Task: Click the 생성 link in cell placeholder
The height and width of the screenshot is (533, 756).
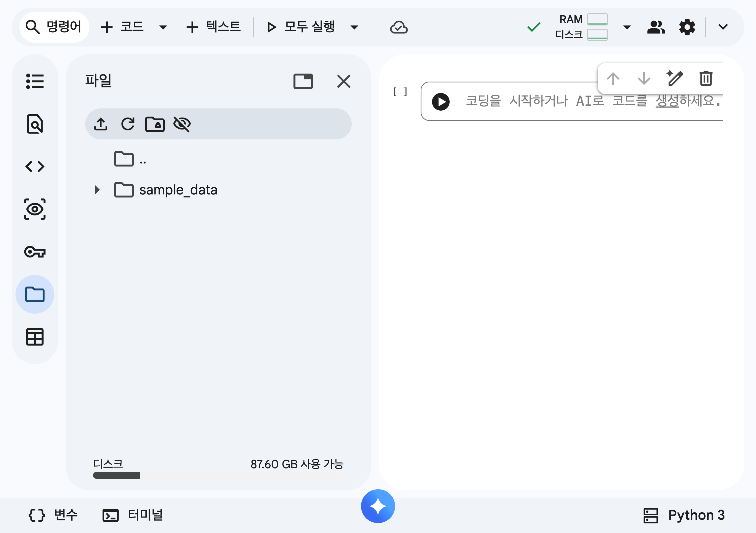Action: pos(667,100)
